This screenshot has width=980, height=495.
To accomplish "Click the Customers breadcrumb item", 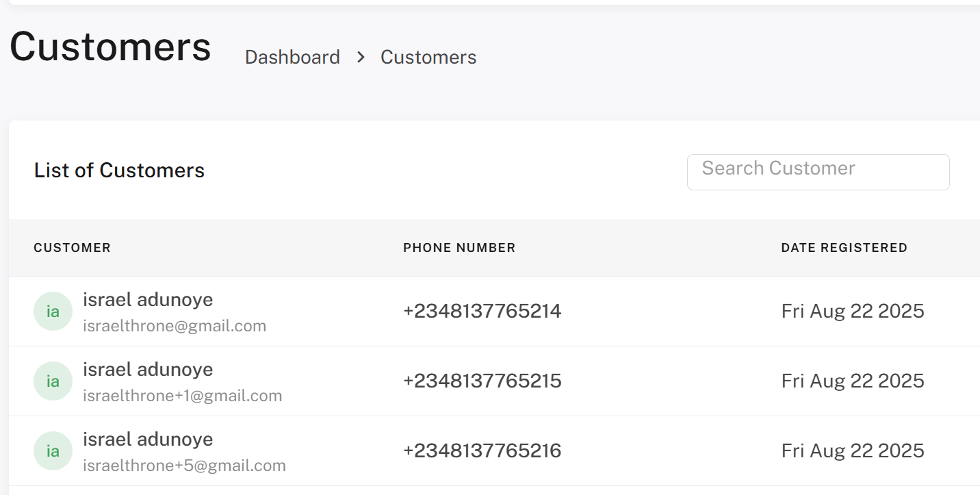I will (x=428, y=58).
